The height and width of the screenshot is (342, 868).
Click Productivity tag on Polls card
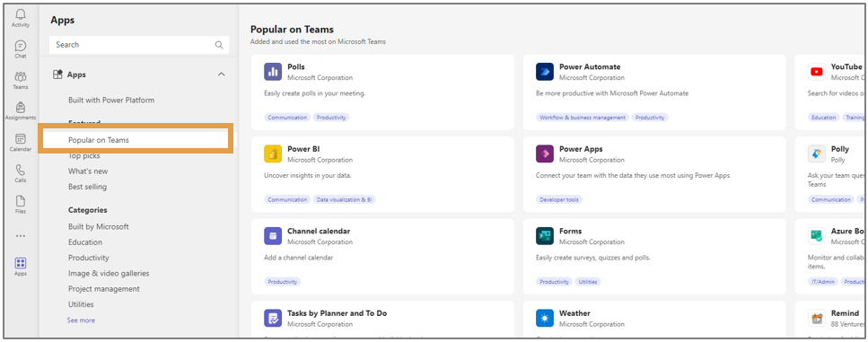331,118
